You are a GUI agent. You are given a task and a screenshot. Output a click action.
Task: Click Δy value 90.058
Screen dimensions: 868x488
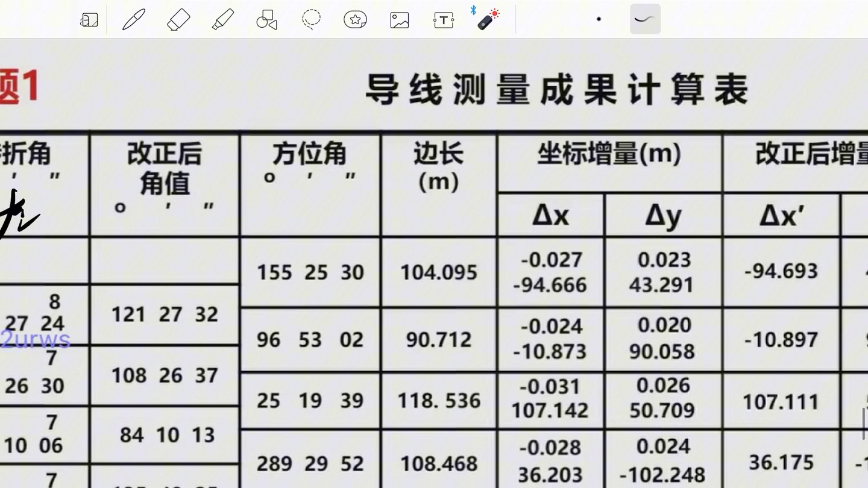click(x=662, y=351)
